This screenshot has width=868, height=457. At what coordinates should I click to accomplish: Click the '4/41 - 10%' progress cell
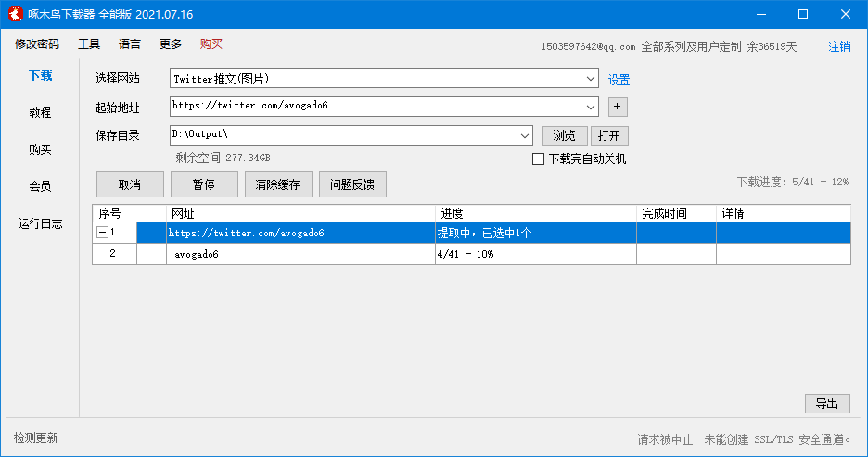(x=536, y=254)
